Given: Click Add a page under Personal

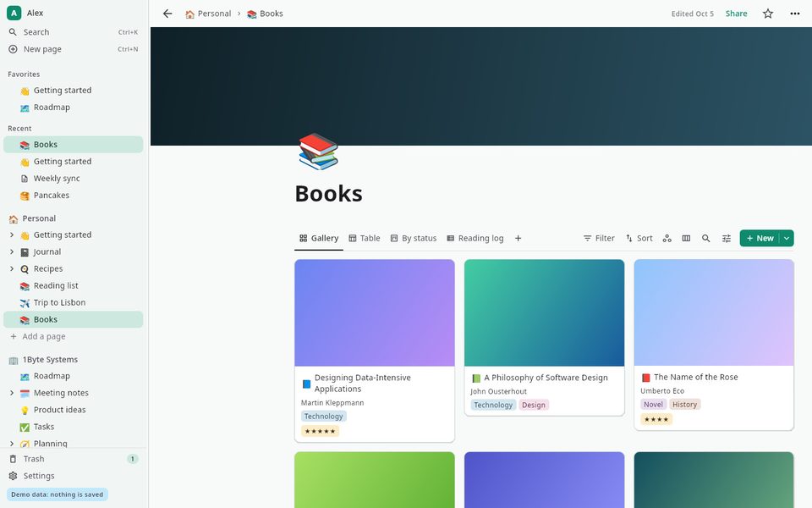Looking at the screenshot, I should point(74,336).
